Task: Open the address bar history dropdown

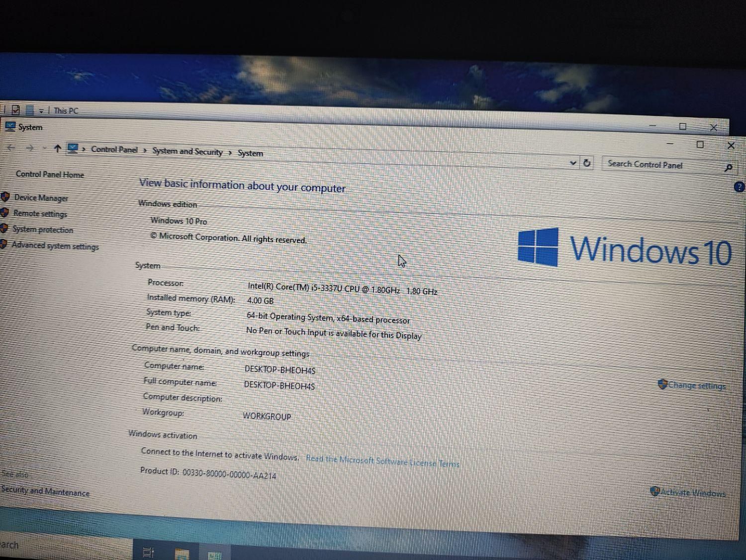Action: click(x=572, y=163)
